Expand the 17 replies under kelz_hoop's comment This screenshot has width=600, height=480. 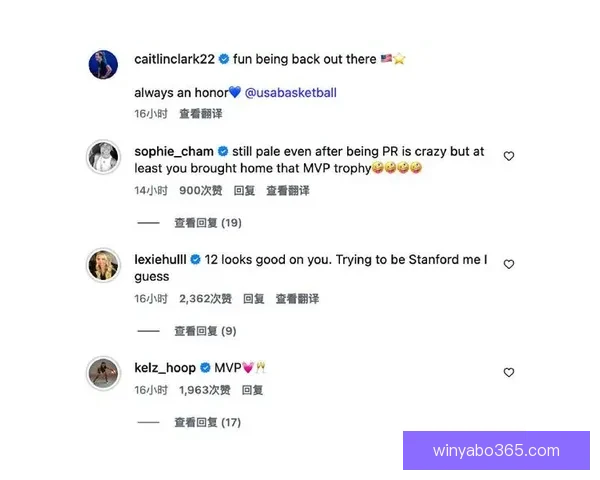pyautogui.click(x=208, y=423)
